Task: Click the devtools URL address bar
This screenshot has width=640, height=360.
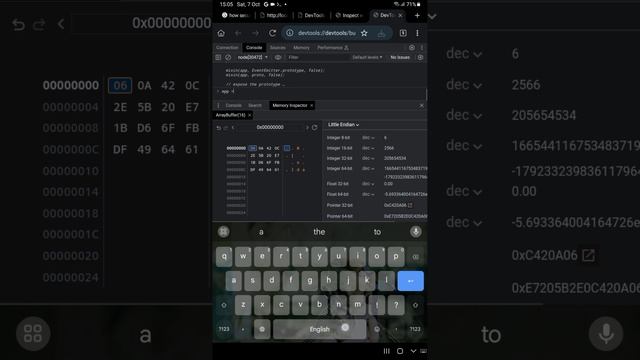Action: click(337, 33)
